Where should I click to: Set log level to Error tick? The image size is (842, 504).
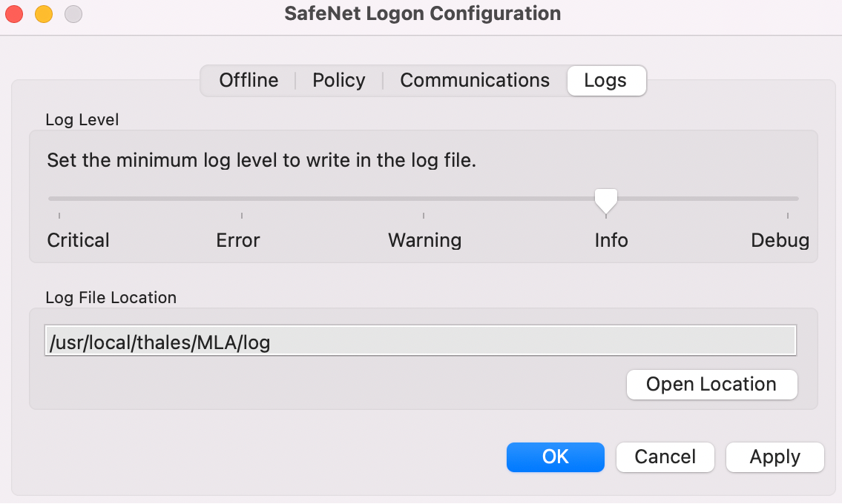point(242,199)
